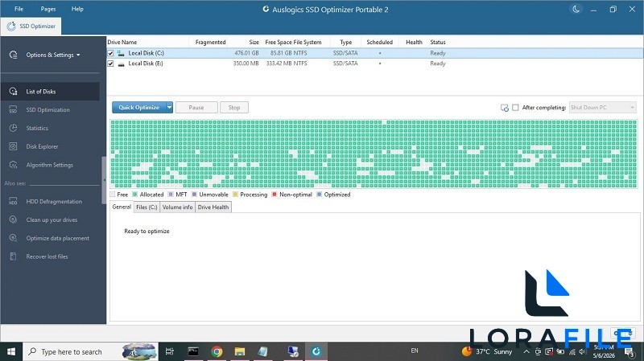
Task: Click the volume tray icon
Action: [582, 351]
